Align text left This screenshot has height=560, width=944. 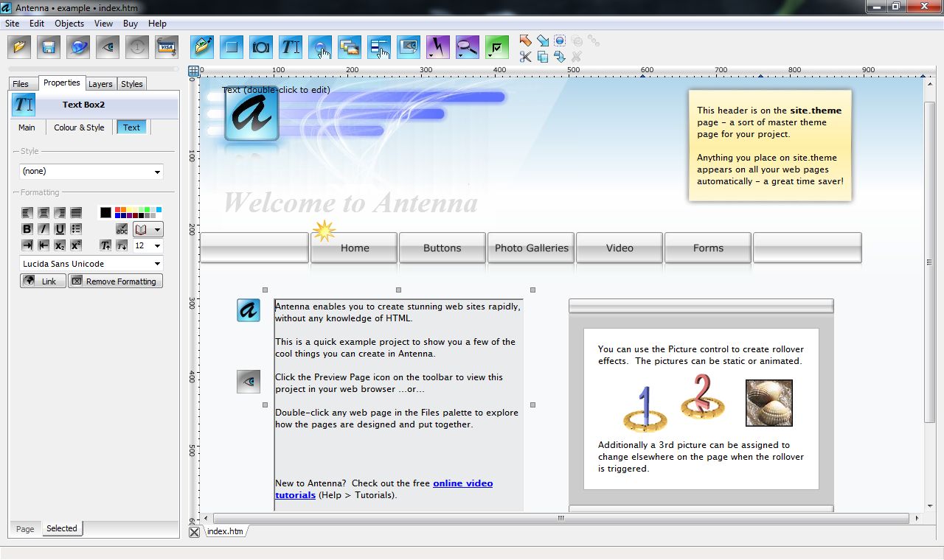pyautogui.click(x=27, y=213)
